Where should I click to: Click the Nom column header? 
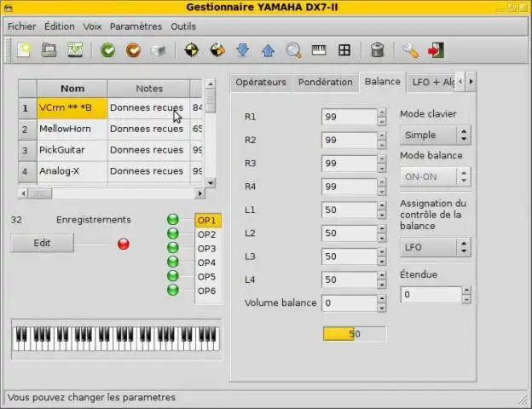tap(72, 89)
